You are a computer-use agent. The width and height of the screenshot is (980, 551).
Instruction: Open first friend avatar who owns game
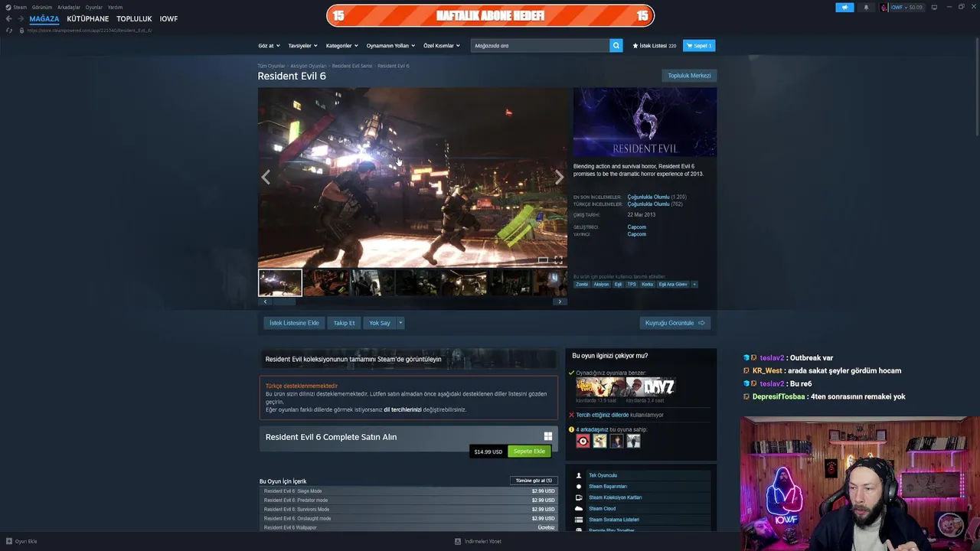[583, 441]
